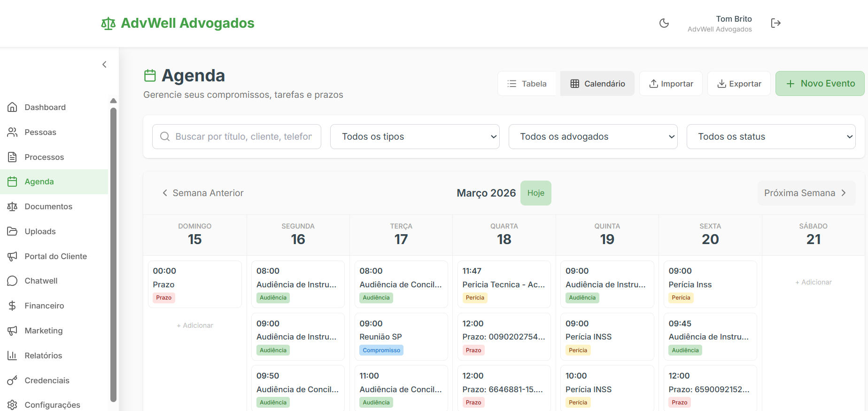This screenshot has height=411, width=868.
Task: Click the Agenda heading calendar icon
Action: (150, 75)
